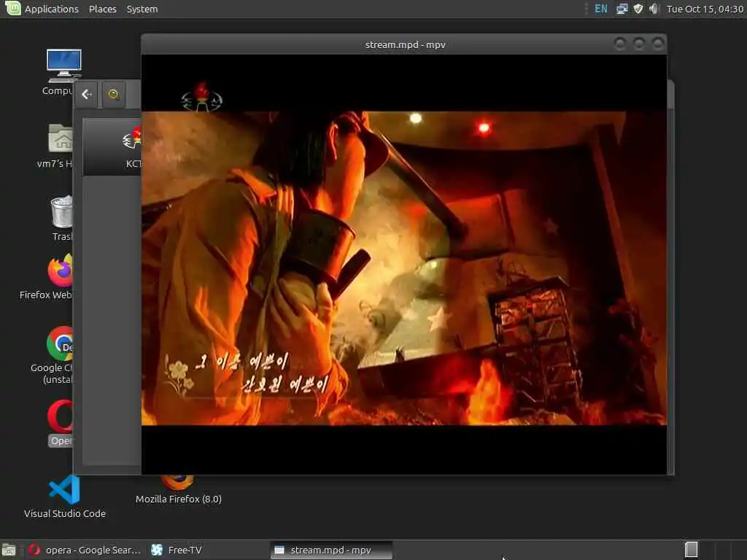
Task: Select the Trash desktop icon
Action: point(62,218)
